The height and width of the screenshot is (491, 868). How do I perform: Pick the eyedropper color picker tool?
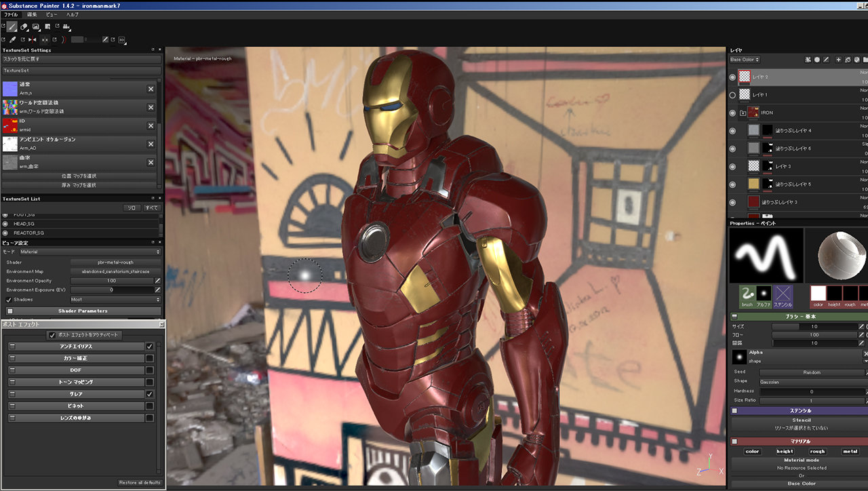tap(13, 39)
